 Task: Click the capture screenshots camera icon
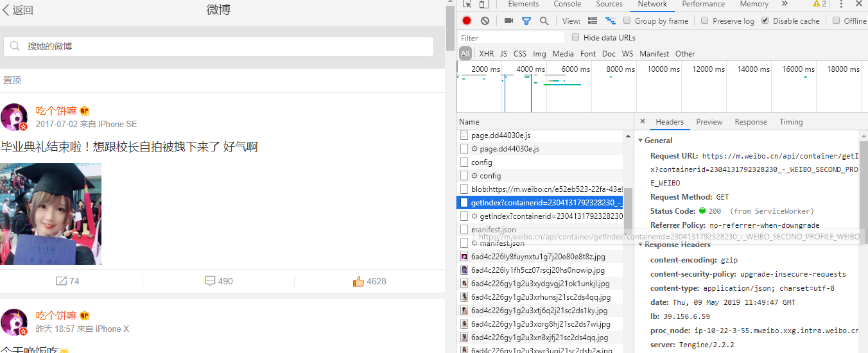(x=508, y=21)
